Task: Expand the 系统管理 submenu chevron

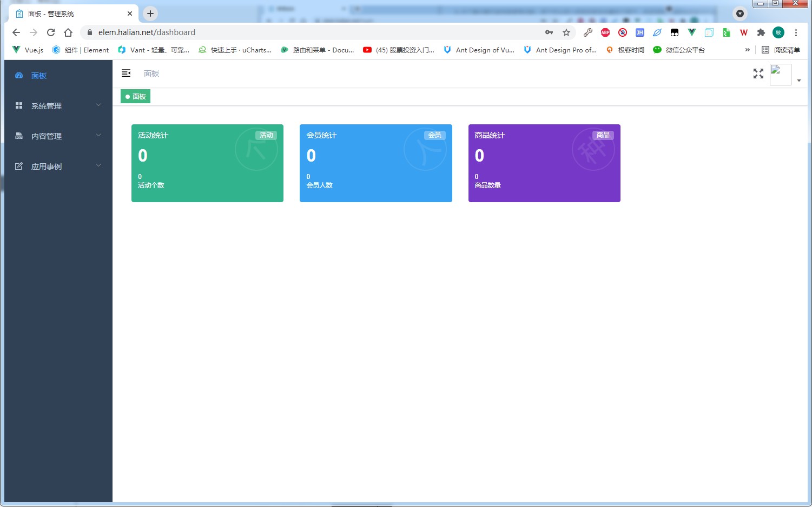Action: 98,105
